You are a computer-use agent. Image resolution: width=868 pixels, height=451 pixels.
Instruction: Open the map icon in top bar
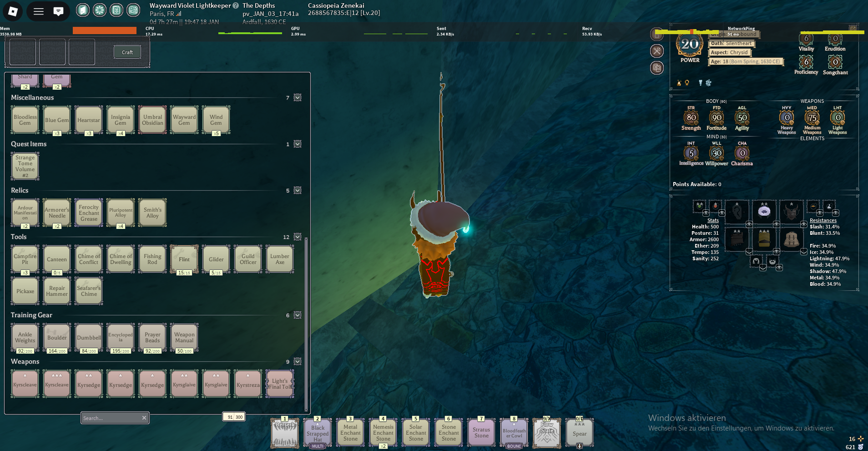tap(133, 10)
